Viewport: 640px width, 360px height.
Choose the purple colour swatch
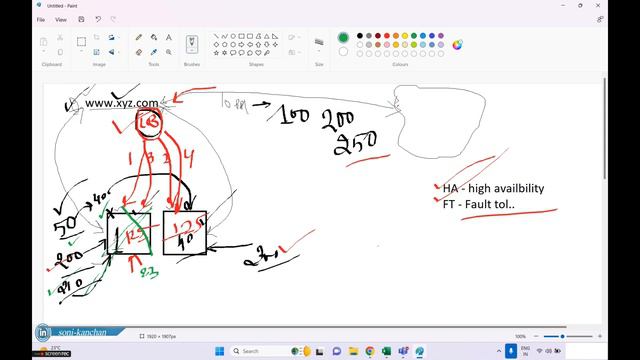(x=441, y=36)
